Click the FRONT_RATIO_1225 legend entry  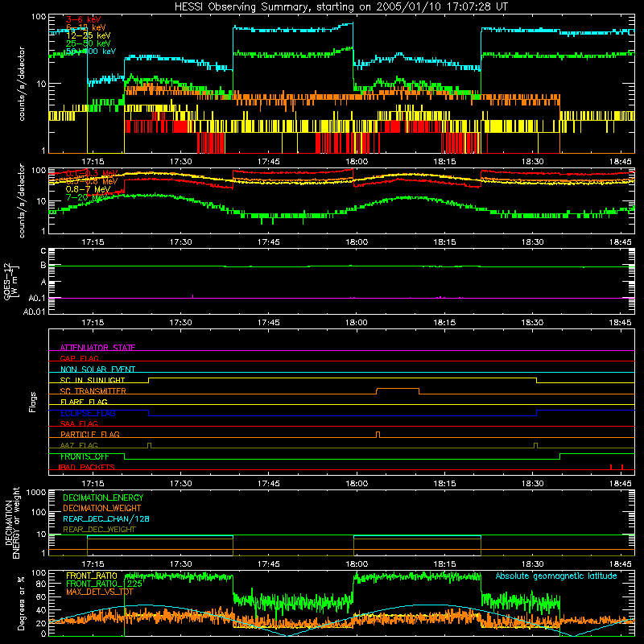point(105,584)
